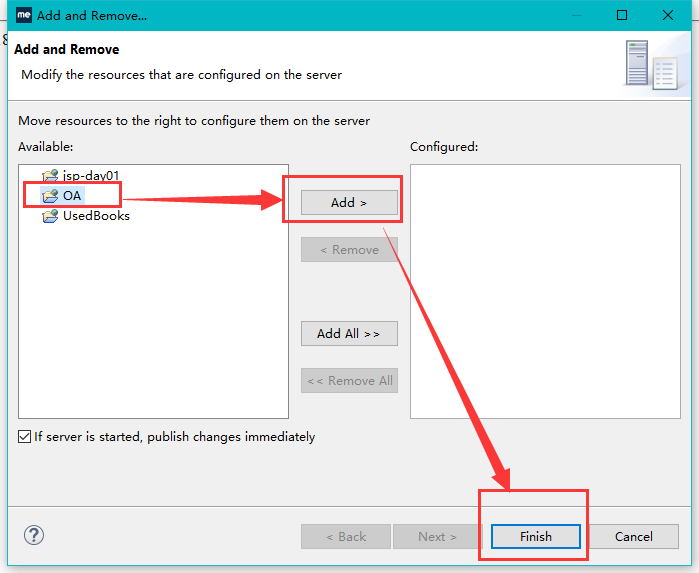Click the MyEclipse 'me' title bar icon
Viewport: 699px width, 573px height.
pyautogui.click(x=24, y=15)
